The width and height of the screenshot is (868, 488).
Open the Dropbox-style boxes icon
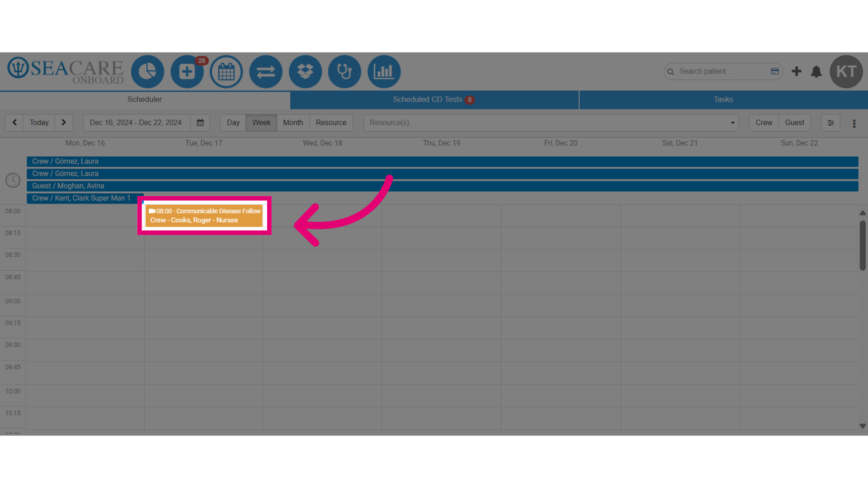point(305,71)
